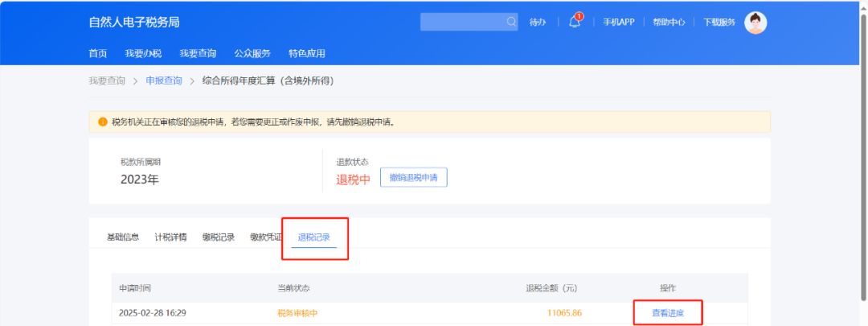
Task: Open the notification bell
Action: tap(575, 22)
